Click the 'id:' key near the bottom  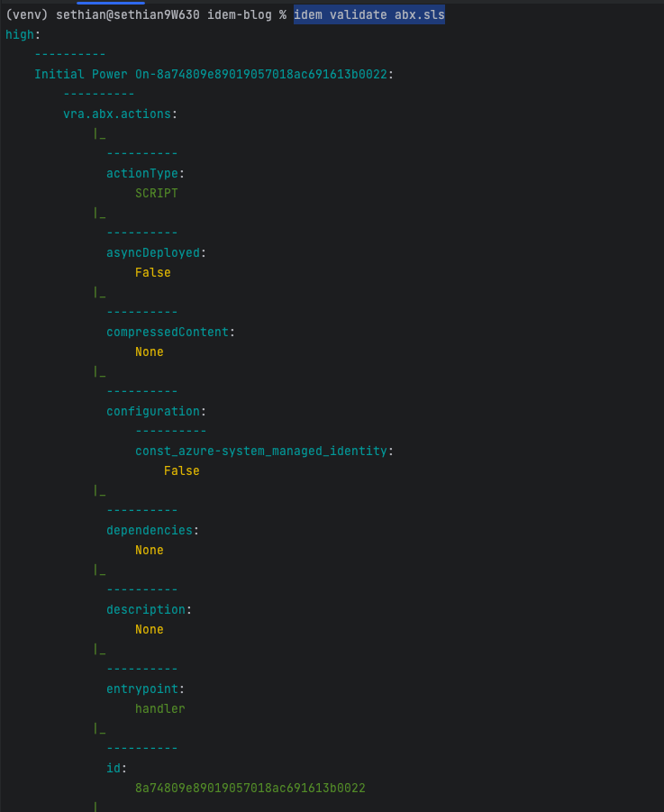click(116, 768)
